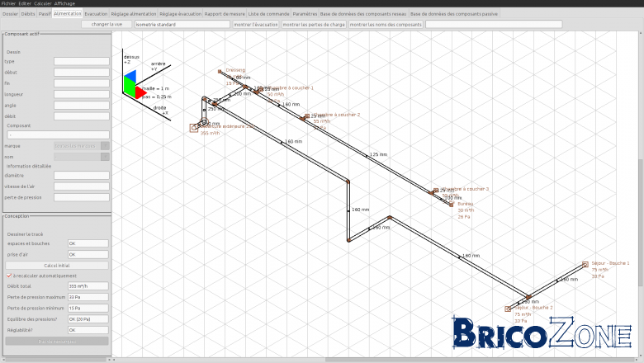Image resolution: width=644 pixels, height=363 pixels.
Task: Select the Séjour - Bouche 2 vent node
Action: (508, 309)
